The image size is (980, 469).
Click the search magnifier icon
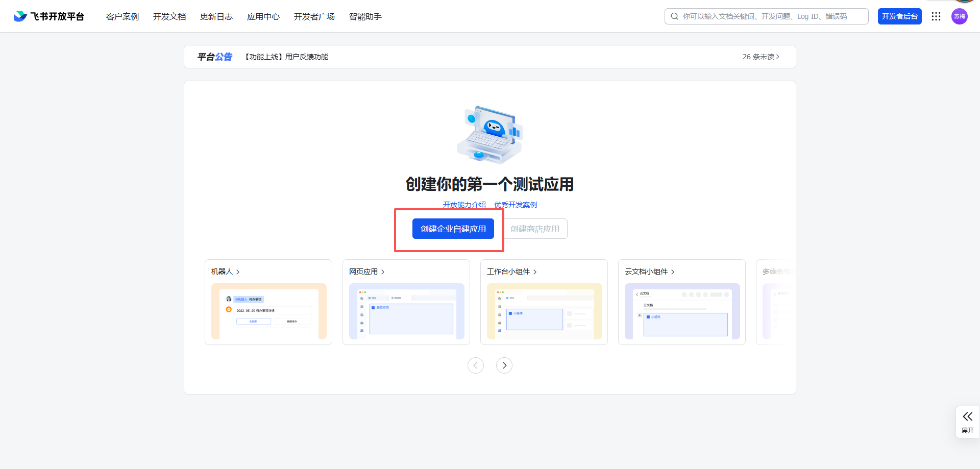[x=674, y=16]
